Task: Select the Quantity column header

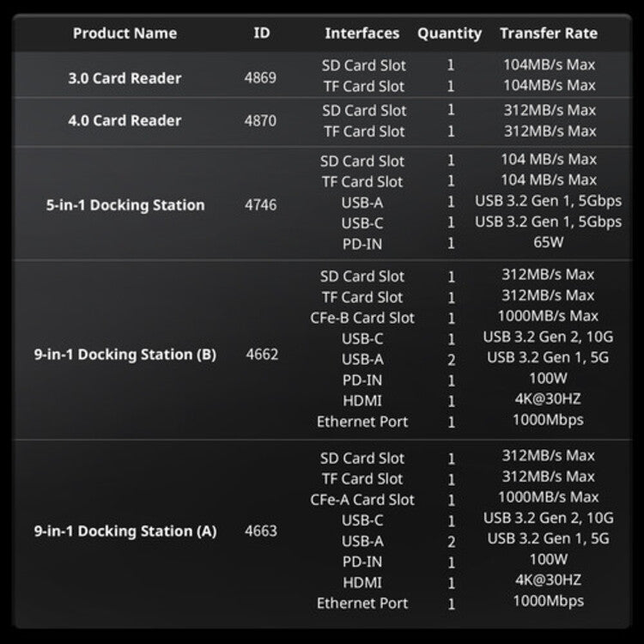Action: (449, 33)
